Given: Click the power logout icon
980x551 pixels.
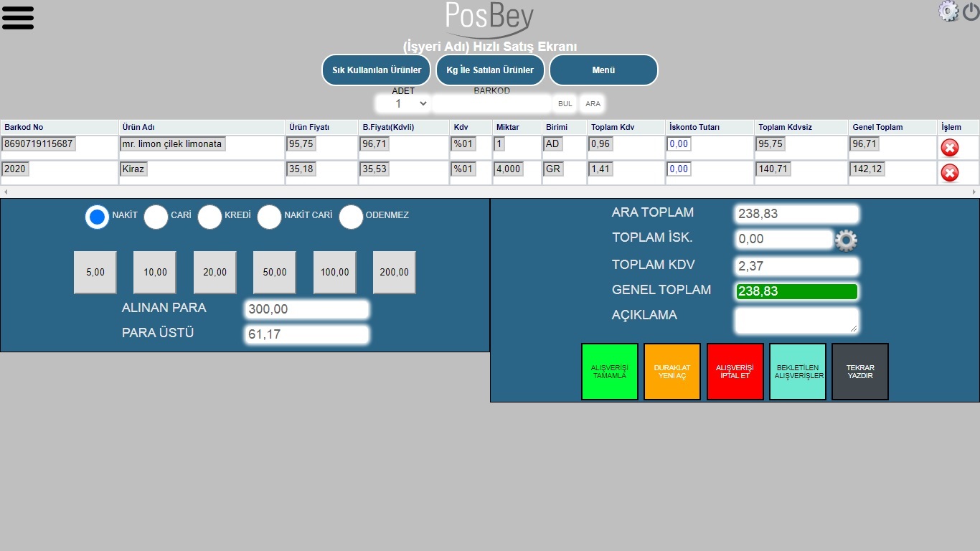Looking at the screenshot, I should [x=971, y=11].
